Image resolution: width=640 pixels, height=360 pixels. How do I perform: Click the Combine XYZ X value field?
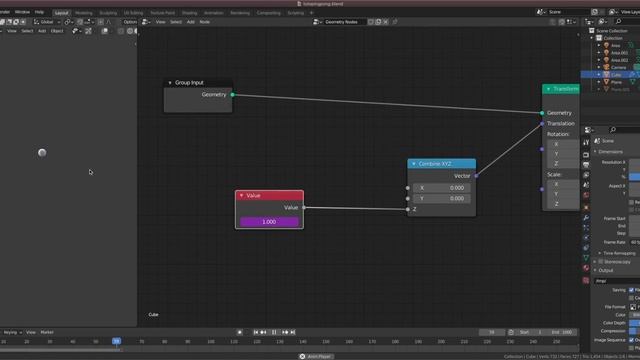[442, 188]
